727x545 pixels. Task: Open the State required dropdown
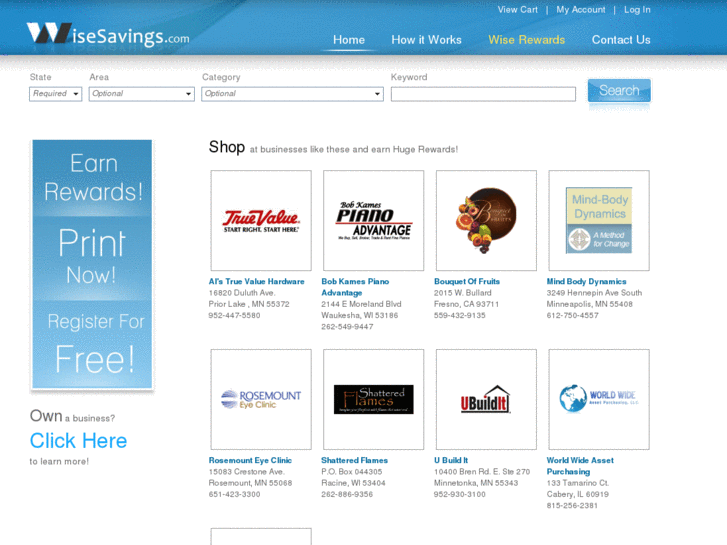56,94
